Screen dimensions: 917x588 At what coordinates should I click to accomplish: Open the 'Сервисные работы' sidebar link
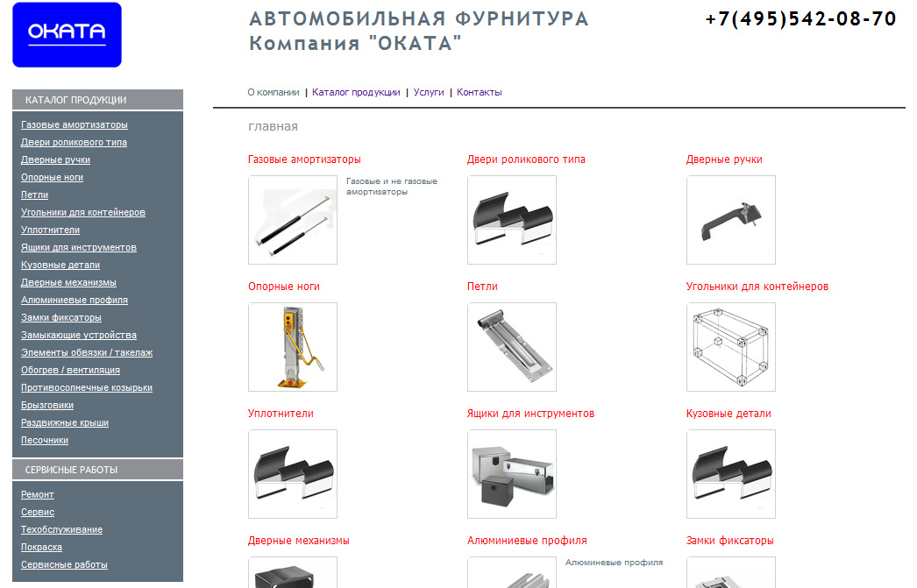click(64, 564)
